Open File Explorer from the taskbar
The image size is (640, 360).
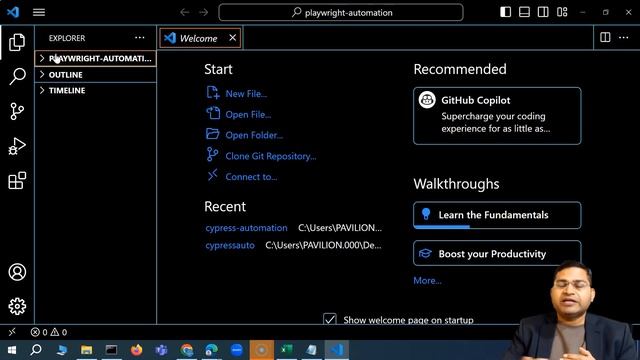(x=87, y=350)
